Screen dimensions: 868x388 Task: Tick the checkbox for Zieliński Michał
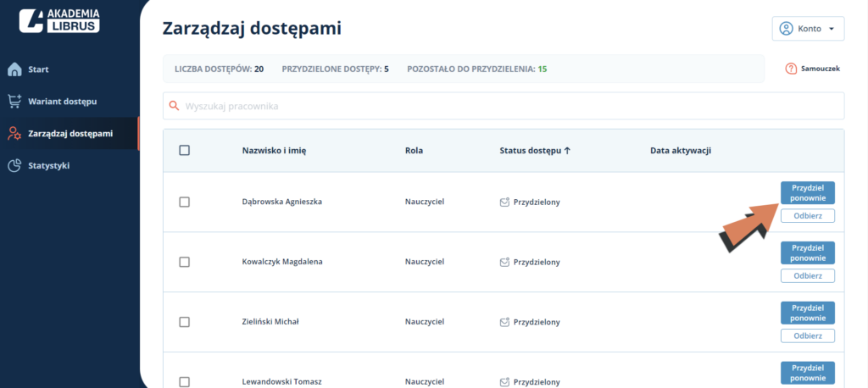[185, 322]
